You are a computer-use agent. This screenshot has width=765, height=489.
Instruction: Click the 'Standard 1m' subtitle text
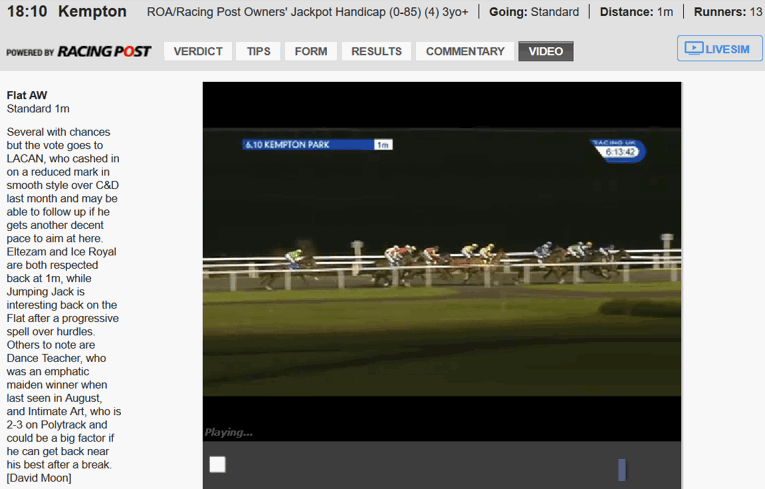(x=38, y=108)
